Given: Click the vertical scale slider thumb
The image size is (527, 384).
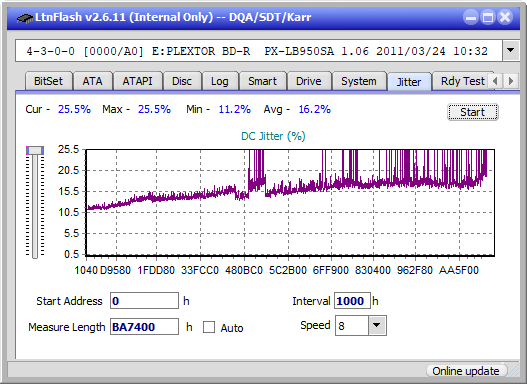Looking at the screenshot, I should click(x=35, y=150).
